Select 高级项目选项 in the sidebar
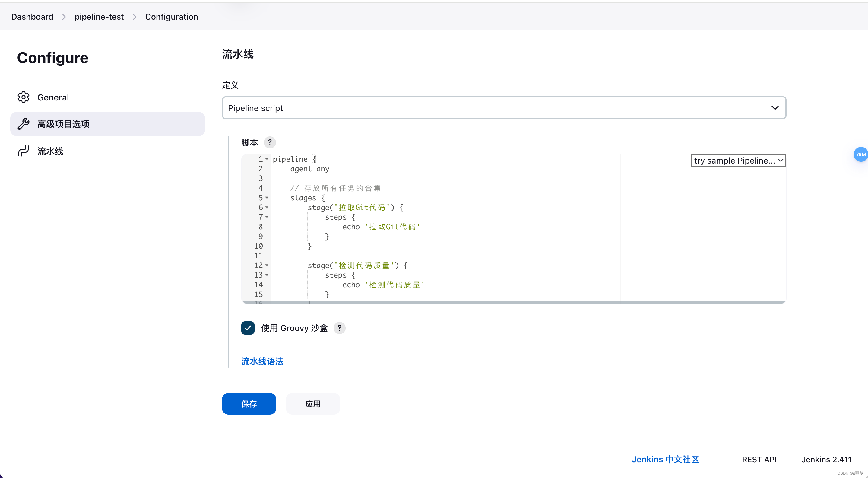 point(107,124)
